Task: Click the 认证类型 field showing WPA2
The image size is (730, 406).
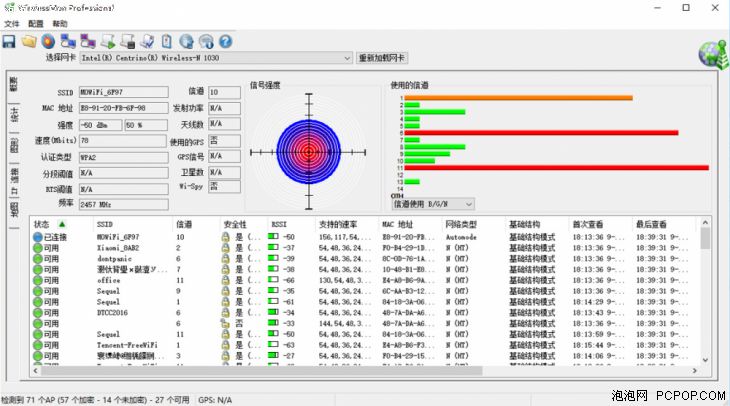Action: tap(123, 157)
